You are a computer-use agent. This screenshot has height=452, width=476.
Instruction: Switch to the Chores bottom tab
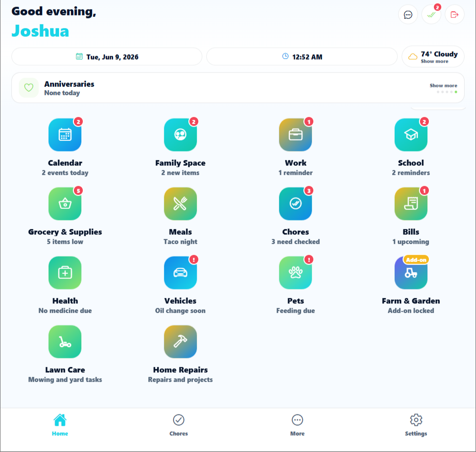178,425
